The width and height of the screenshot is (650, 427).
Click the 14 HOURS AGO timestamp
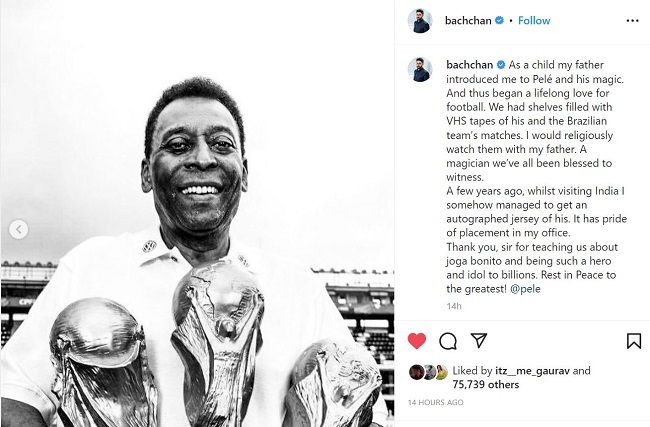point(436,402)
